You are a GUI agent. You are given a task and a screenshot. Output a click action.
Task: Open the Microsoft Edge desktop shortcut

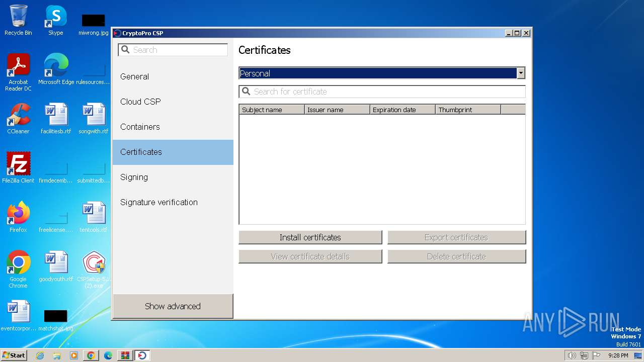pyautogui.click(x=56, y=69)
